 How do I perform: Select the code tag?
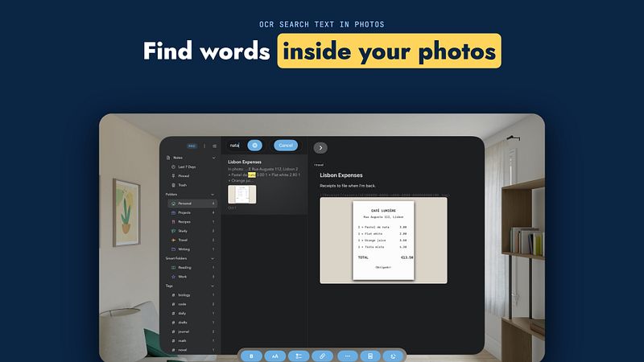coord(183,304)
